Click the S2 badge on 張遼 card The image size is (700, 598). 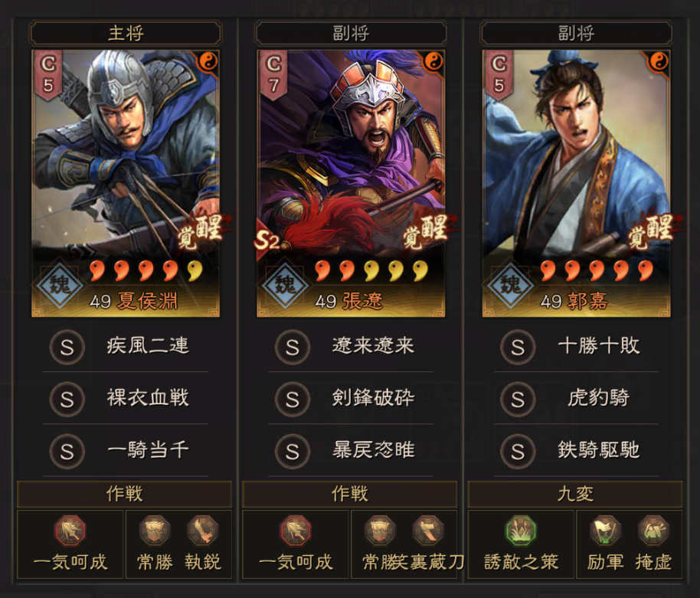pyautogui.click(x=267, y=241)
